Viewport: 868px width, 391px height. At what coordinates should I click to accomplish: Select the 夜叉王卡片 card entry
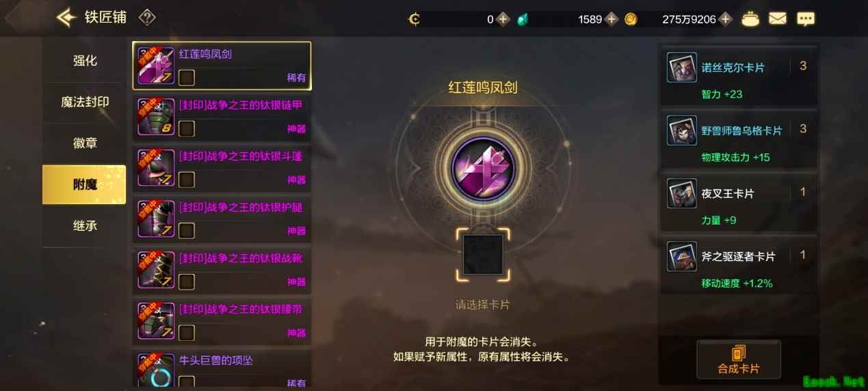(x=739, y=203)
